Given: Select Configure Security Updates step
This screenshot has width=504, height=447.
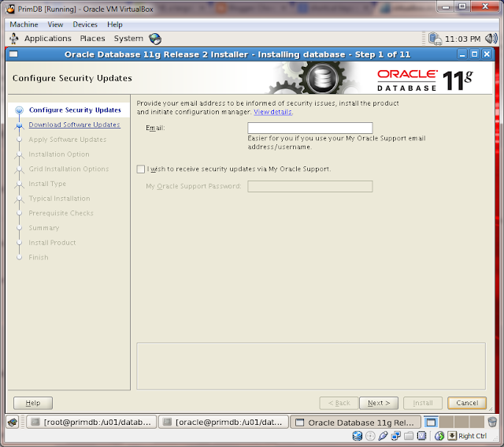Looking at the screenshot, I should click(75, 110).
